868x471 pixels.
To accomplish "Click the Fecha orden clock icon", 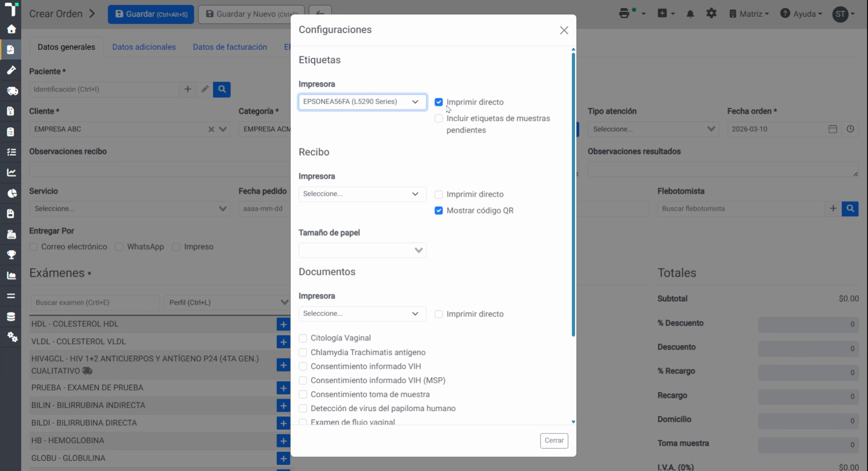I will (x=850, y=129).
